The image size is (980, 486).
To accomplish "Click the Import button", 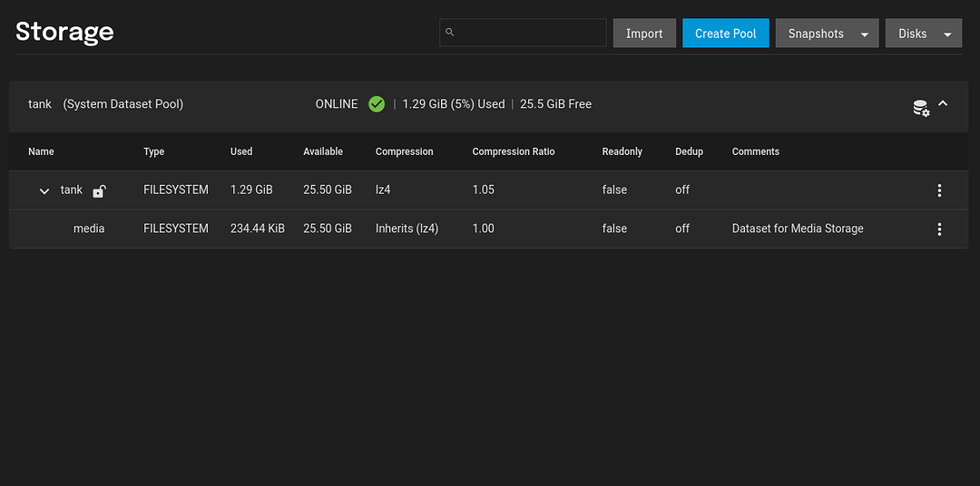I will 644,34.
